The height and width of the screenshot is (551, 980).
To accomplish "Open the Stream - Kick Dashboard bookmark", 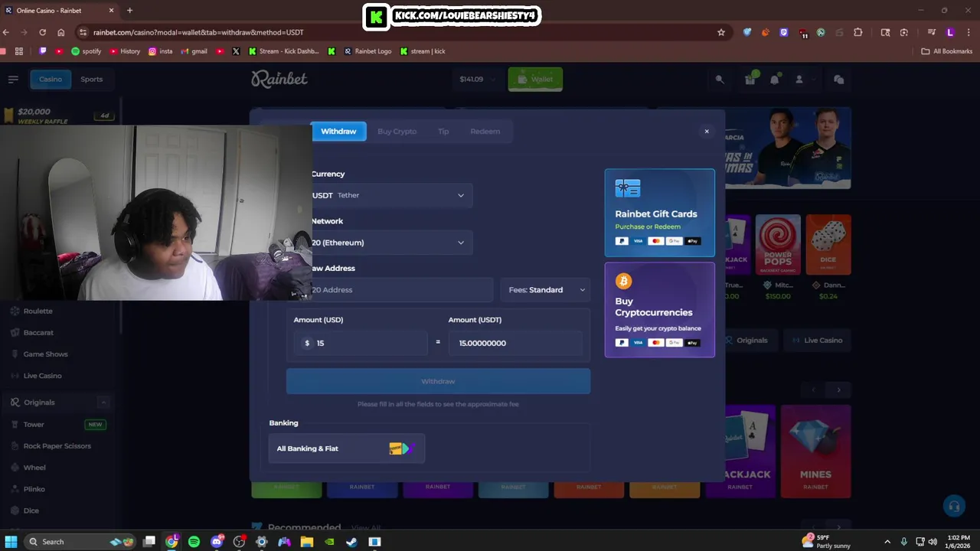I will click(x=283, y=51).
